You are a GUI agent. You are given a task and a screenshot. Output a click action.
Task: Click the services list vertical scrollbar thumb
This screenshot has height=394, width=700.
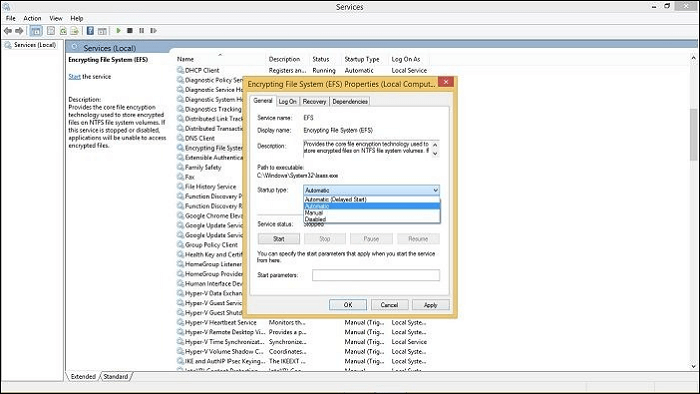[693, 134]
